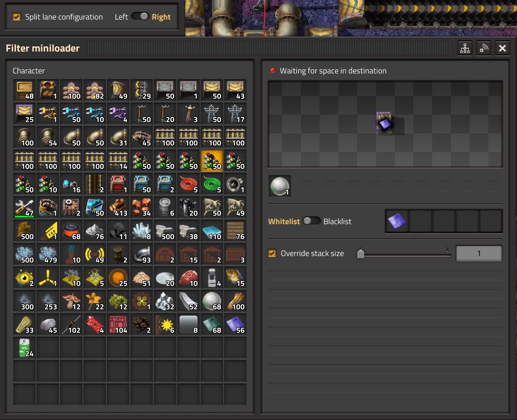Pick up the red circuit stack of 4
Image resolution: width=517 pixels, height=420 pixels.
tap(95, 324)
